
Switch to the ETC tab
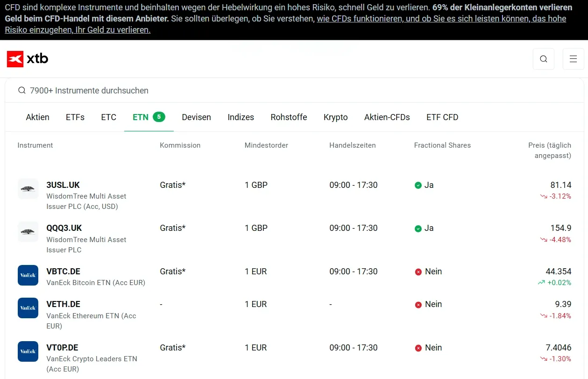pyautogui.click(x=108, y=117)
